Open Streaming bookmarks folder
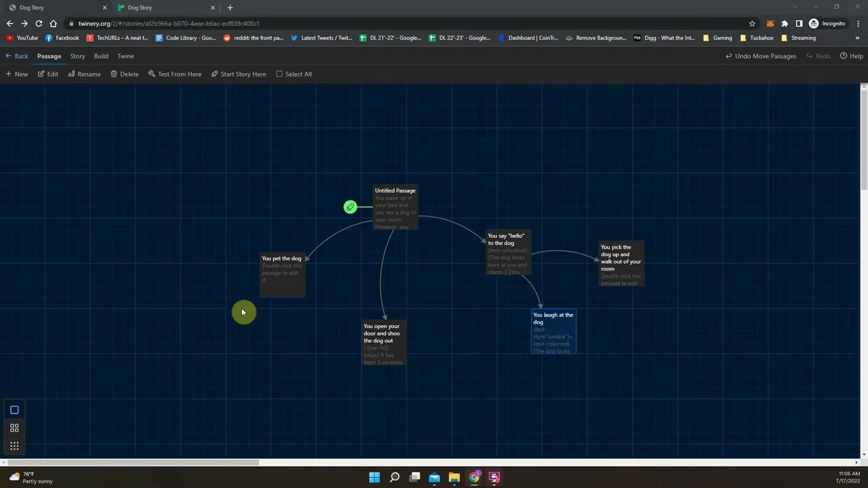The width and height of the screenshot is (868, 488). [x=798, y=38]
